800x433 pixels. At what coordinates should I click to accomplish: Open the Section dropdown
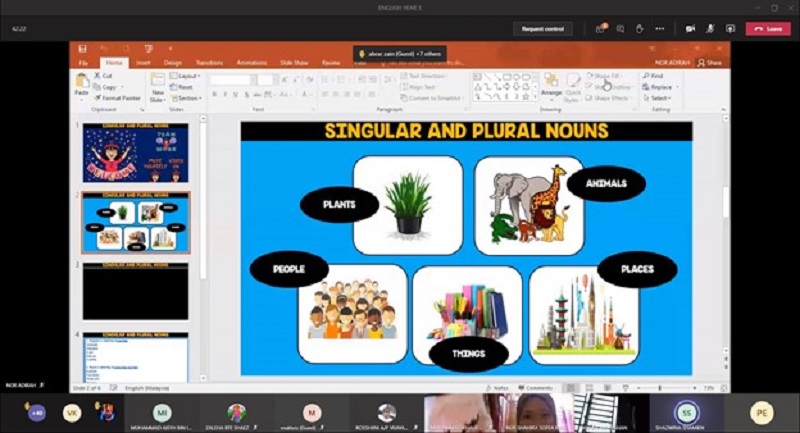(x=186, y=98)
